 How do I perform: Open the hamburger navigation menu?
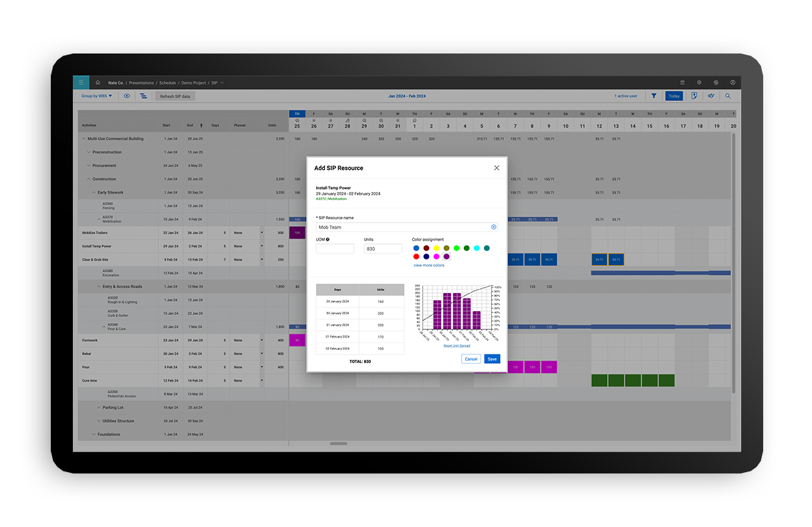click(x=80, y=82)
